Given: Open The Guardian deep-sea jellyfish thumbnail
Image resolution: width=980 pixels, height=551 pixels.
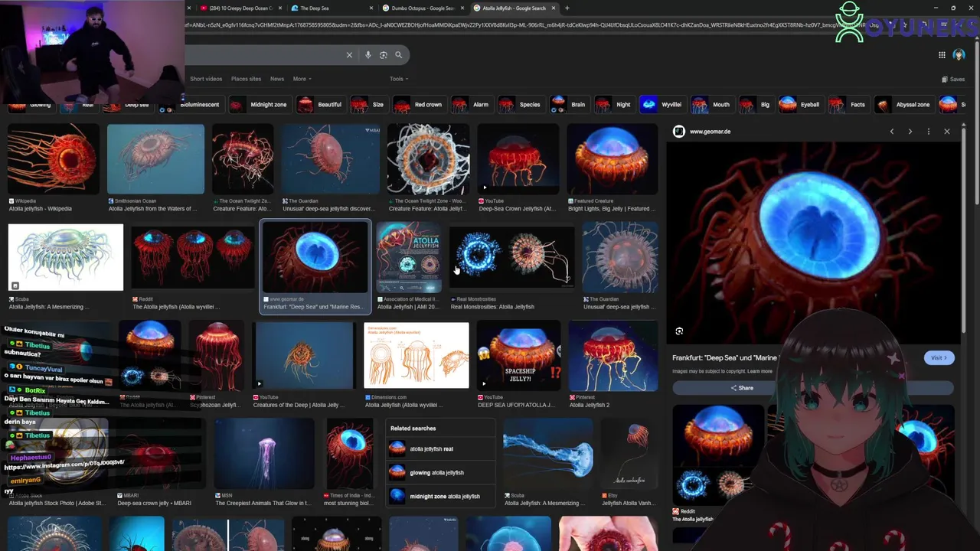Looking at the screenshot, I should (331, 159).
